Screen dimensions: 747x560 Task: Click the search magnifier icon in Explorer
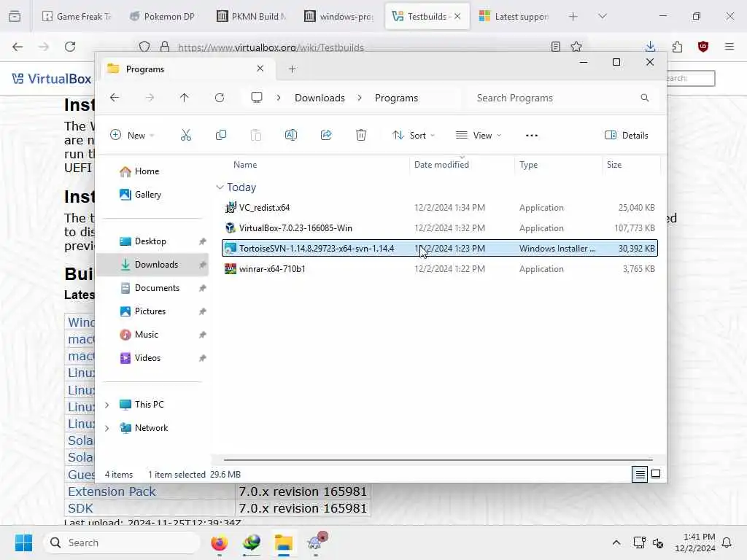[645, 98]
